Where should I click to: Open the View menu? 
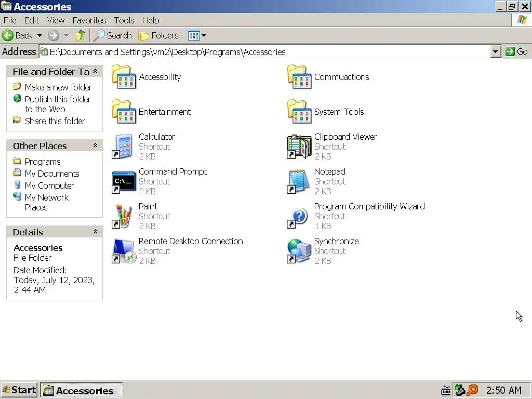tap(56, 20)
